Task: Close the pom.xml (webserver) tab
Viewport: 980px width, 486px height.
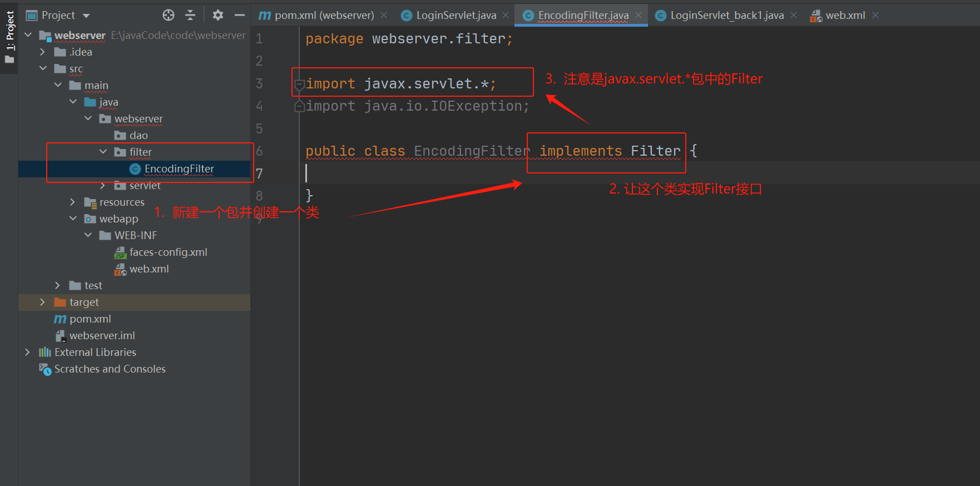Action: pyautogui.click(x=384, y=15)
